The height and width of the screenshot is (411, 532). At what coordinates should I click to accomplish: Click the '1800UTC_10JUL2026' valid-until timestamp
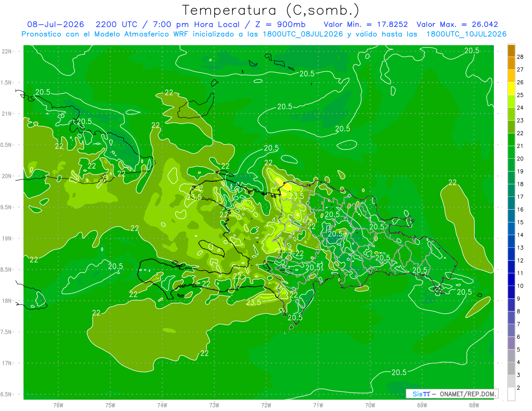(466, 34)
